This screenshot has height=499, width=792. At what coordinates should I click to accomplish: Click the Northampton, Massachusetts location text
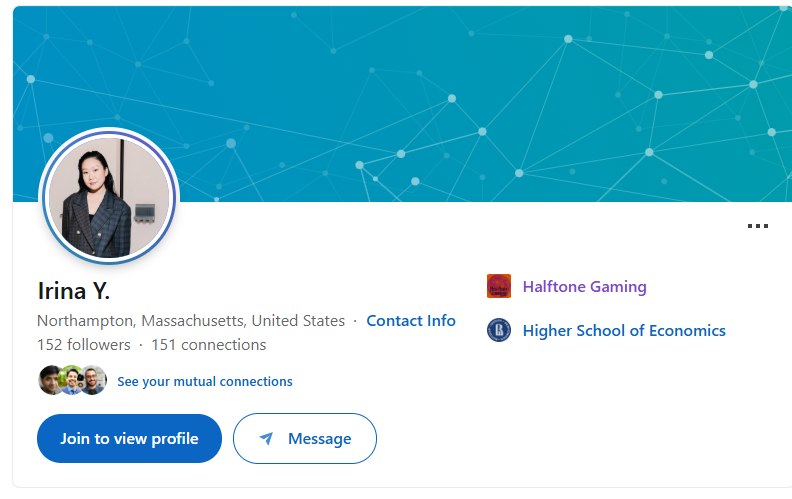(x=190, y=321)
